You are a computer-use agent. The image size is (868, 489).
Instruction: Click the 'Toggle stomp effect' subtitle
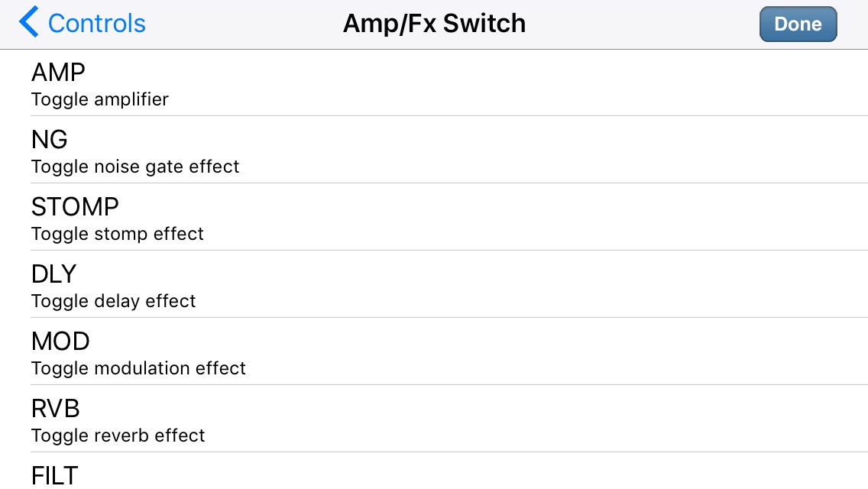click(118, 234)
